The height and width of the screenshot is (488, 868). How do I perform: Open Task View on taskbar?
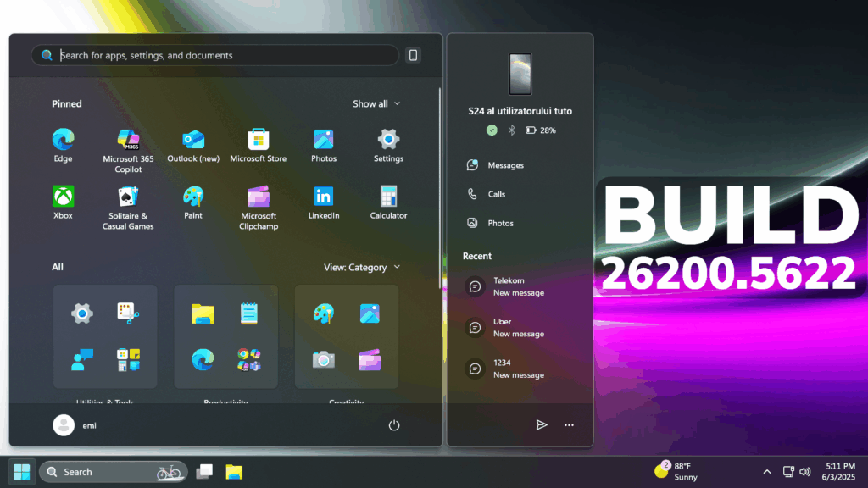(x=205, y=472)
